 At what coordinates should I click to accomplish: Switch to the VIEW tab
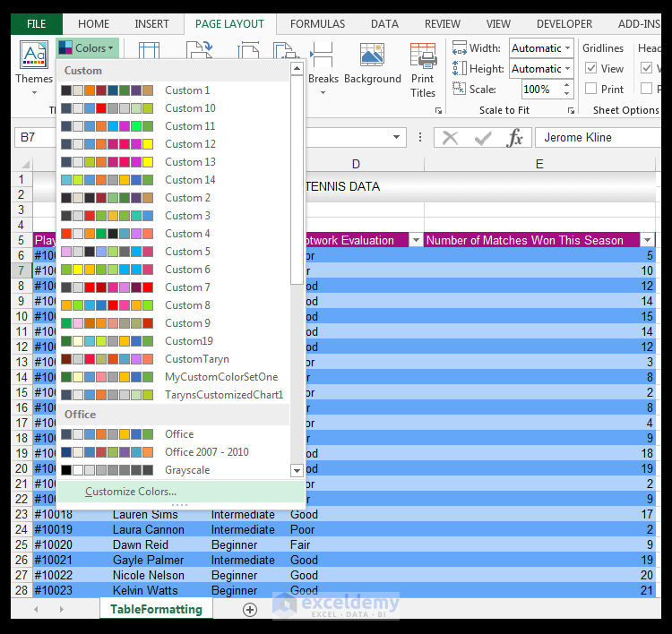(498, 24)
